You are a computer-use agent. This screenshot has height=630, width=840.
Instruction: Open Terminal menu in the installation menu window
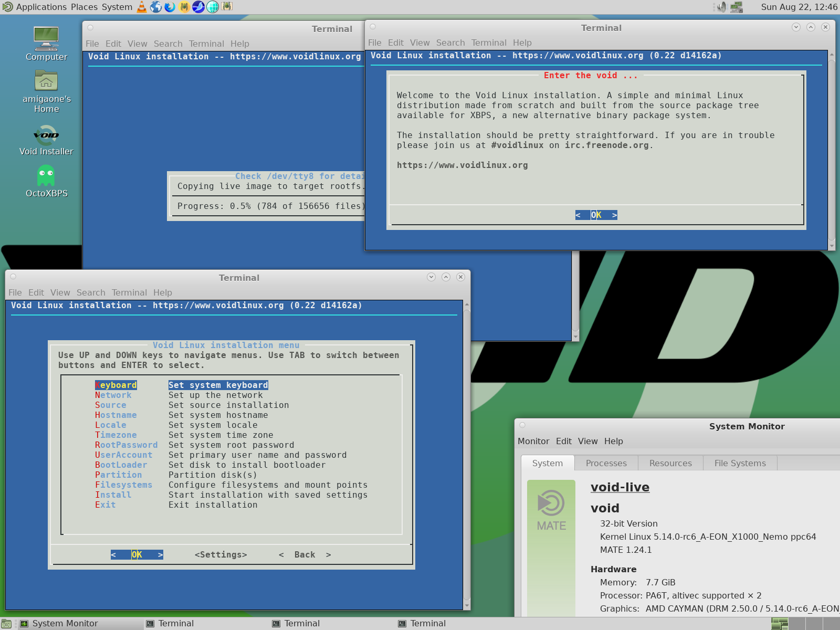tap(129, 292)
